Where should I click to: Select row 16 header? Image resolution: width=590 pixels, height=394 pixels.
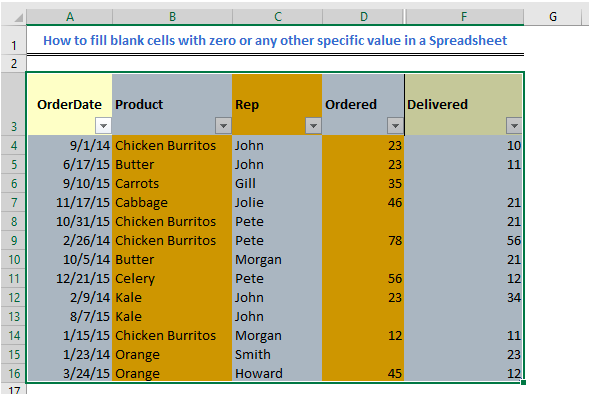point(14,374)
